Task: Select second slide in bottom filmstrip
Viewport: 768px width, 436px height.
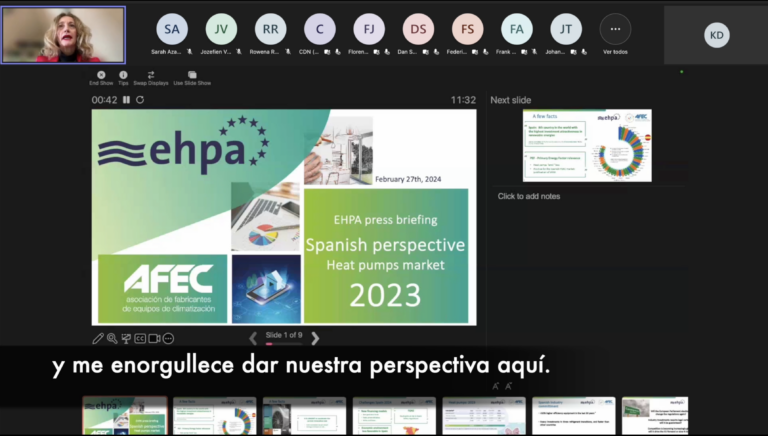Action: point(214,415)
